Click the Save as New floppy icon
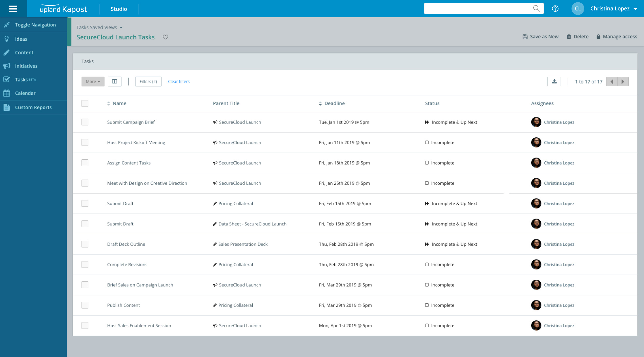Image resolution: width=644 pixels, height=357 pixels. (x=525, y=37)
